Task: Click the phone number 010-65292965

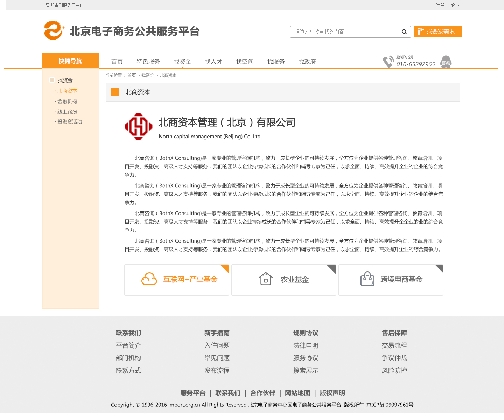Action: [x=415, y=64]
